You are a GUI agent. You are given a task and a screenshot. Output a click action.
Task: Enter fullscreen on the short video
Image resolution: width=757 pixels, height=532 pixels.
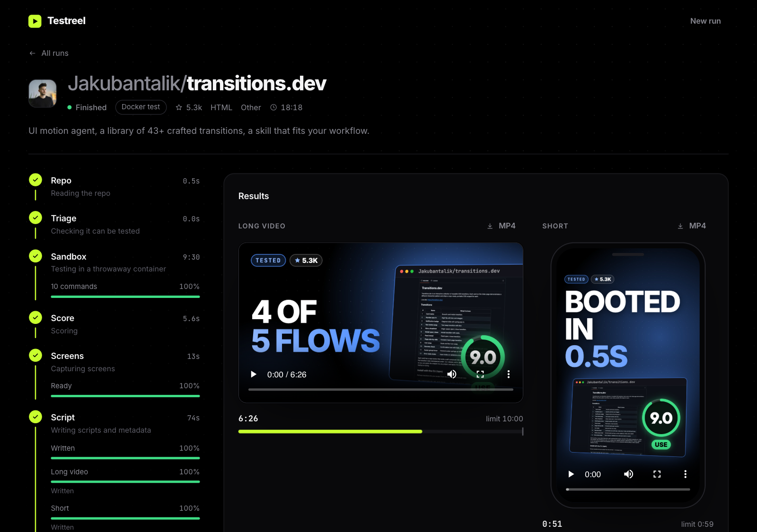tap(657, 474)
